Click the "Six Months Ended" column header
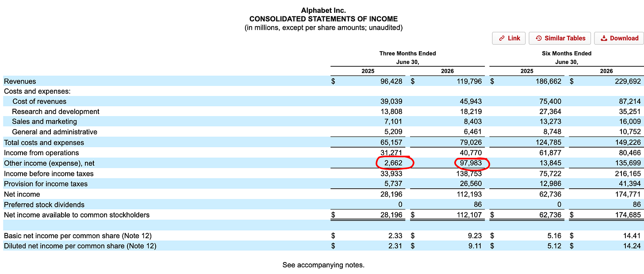 tap(567, 53)
